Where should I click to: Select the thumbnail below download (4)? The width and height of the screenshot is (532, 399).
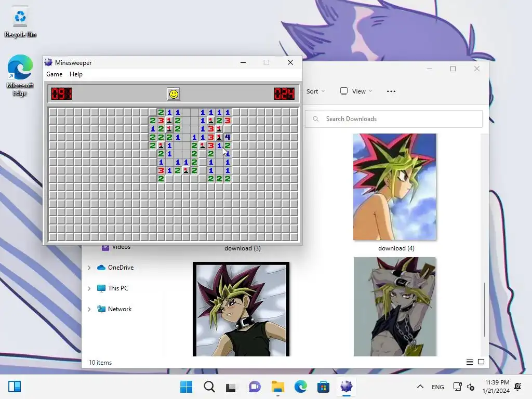pos(395,307)
